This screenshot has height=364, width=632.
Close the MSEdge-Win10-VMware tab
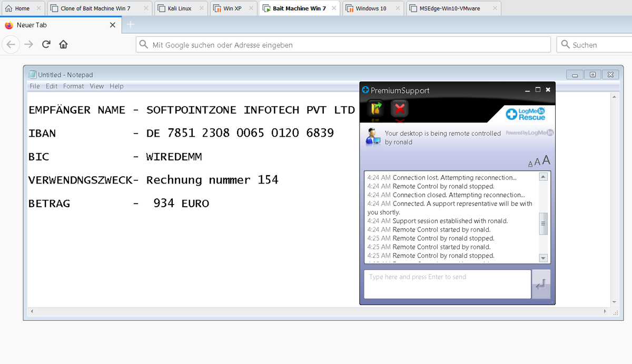[494, 8]
